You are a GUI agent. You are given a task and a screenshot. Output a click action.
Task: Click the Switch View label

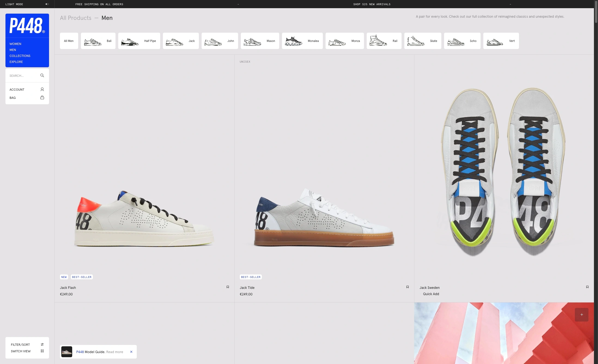pyautogui.click(x=21, y=351)
